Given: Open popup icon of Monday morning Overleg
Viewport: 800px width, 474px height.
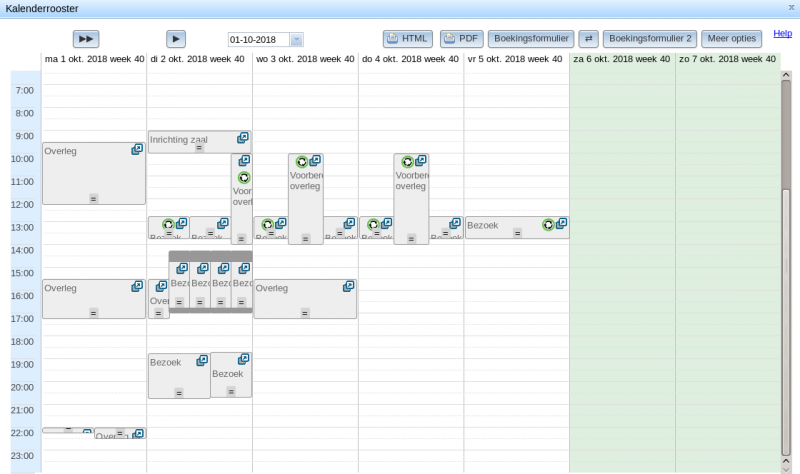Looking at the screenshot, I should (x=137, y=149).
